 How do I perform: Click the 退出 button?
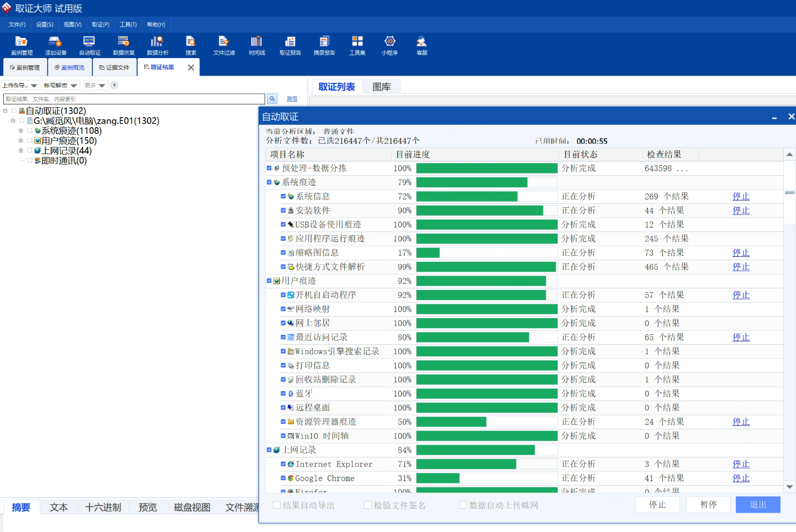pos(758,504)
